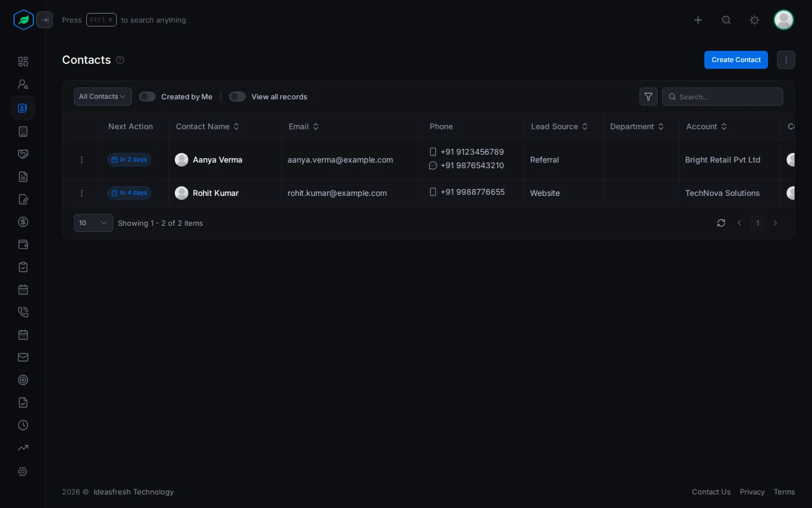812x508 pixels.
Task: Open the Aanya Verma contact name
Action: click(x=218, y=160)
